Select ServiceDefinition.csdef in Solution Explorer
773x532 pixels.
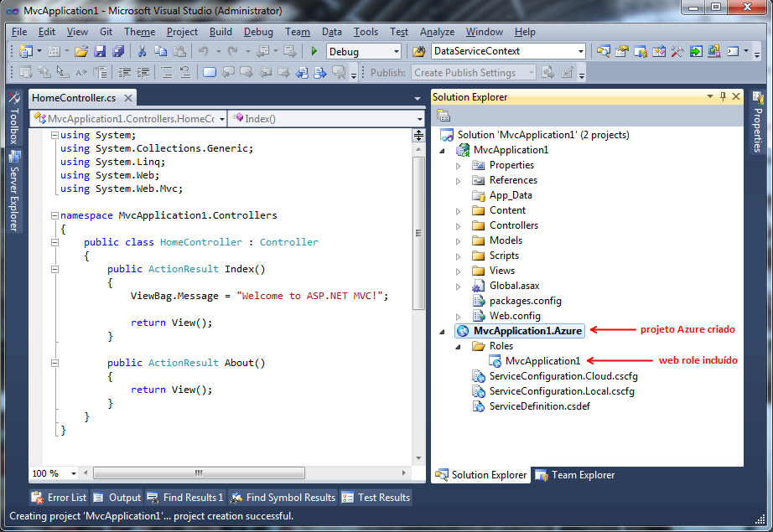[539, 406]
